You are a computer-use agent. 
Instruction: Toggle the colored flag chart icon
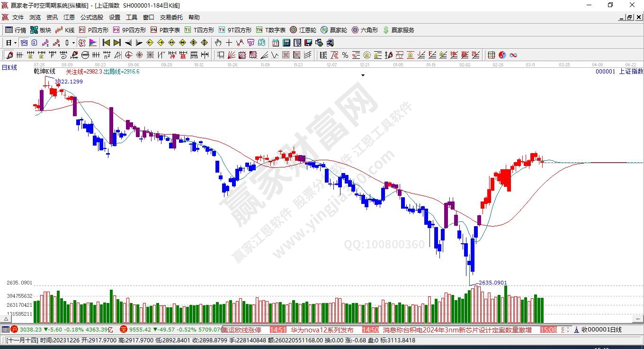tap(93, 43)
